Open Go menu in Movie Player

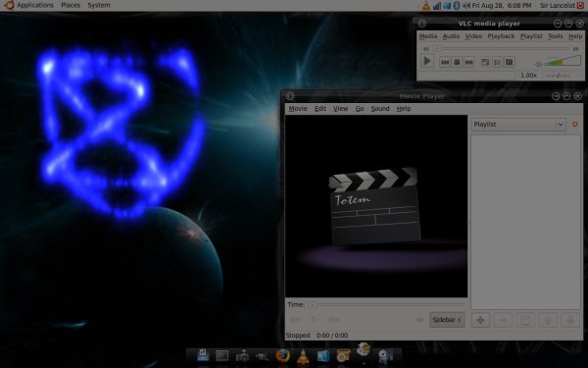[x=360, y=109]
